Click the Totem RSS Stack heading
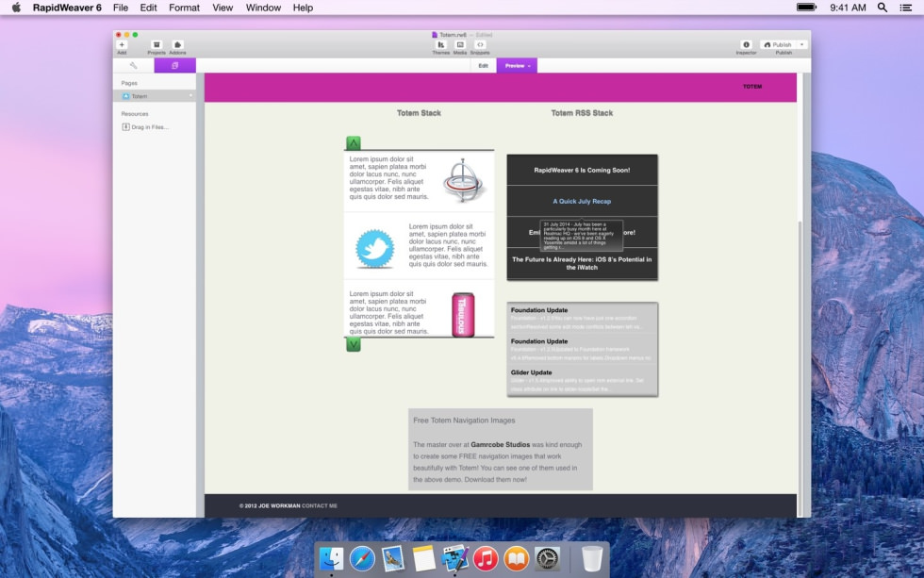Image resolution: width=924 pixels, height=578 pixels. 582,112
